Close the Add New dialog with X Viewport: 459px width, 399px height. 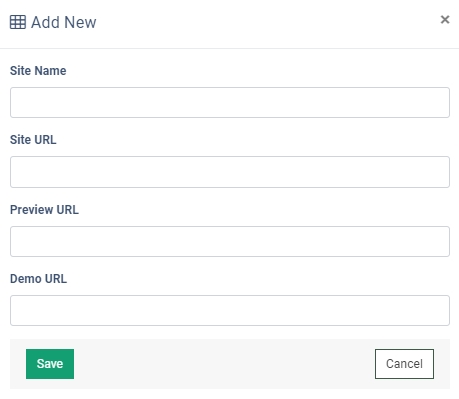tap(445, 19)
